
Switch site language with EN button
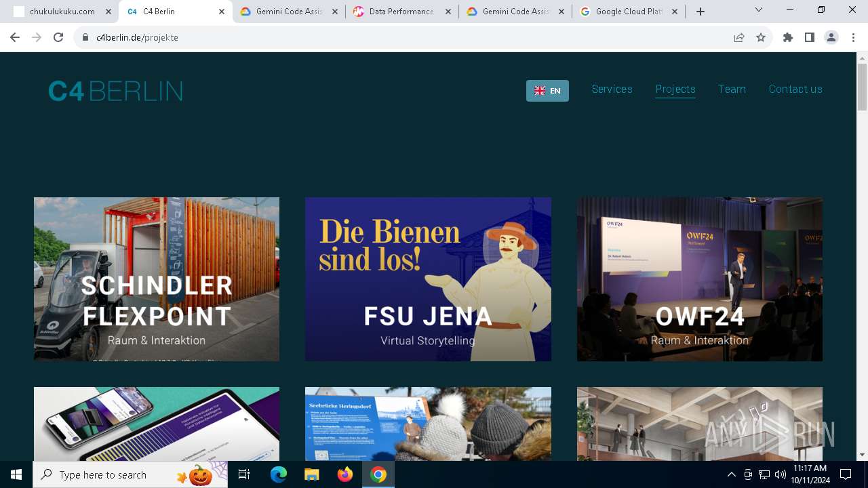click(x=547, y=91)
